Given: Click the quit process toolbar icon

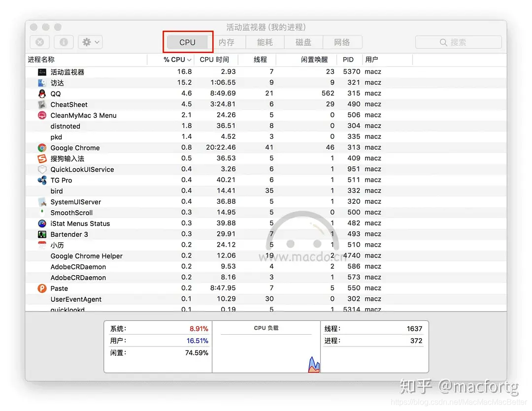Looking at the screenshot, I should coord(40,42).
